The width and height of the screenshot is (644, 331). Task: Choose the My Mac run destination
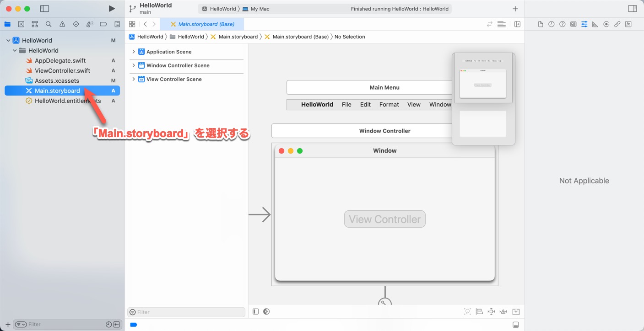[x=256, y=9]
